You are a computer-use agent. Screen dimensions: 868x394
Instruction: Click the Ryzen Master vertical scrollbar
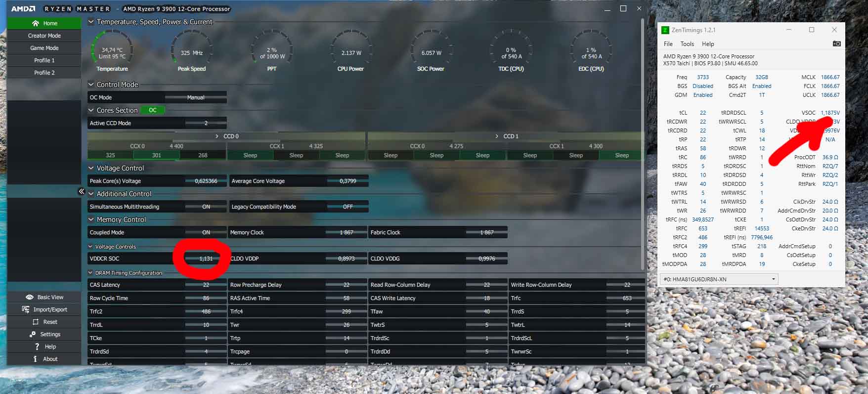tap(643, 143)
